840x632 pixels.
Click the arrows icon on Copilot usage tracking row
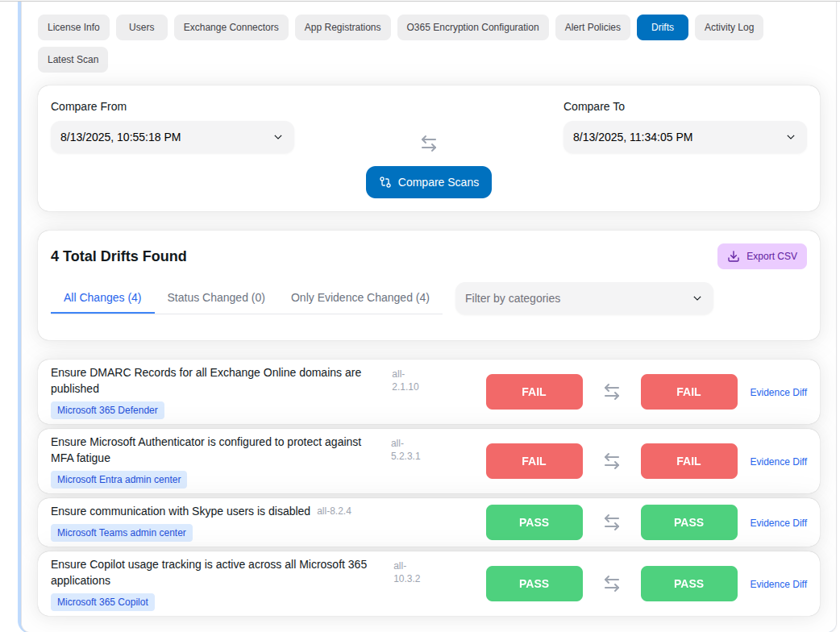pyautogui.click(x=612, y=584)
